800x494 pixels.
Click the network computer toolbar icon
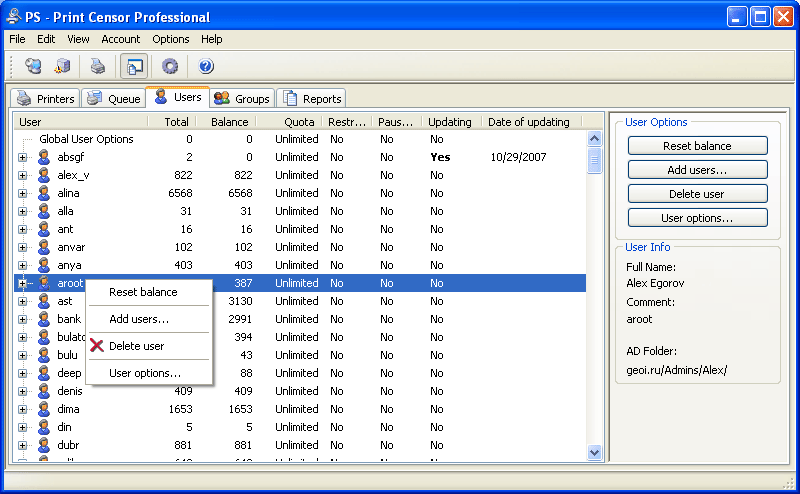(33, 66)
